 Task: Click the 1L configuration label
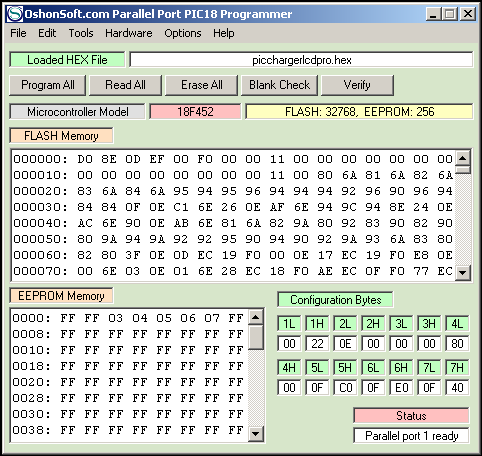pyautogui.click(x=289, y=323)
